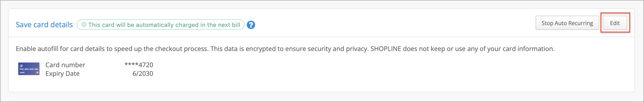Click the NAME text on card thumbnail
This screenshot has height=102, width=644.
[22, 73]
